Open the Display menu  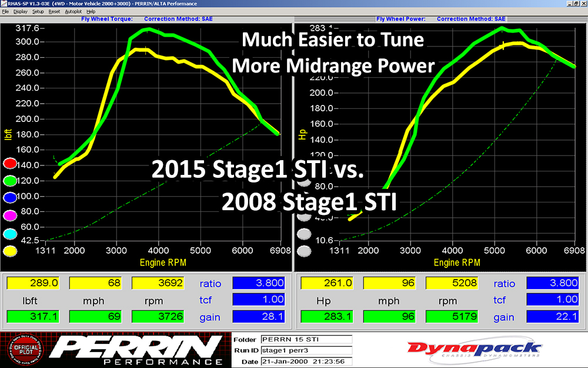coord(20,12)
